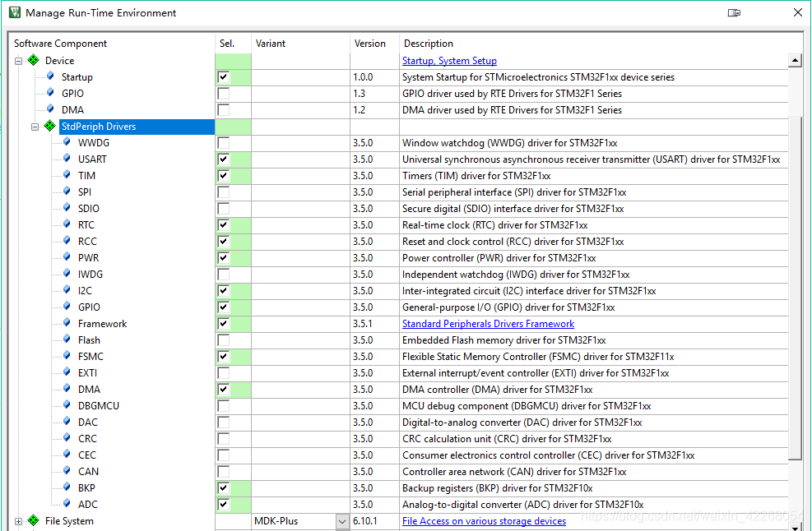Enable the IWDG driver checkbox
Screen dimensions: 812x531
point(223,275)
